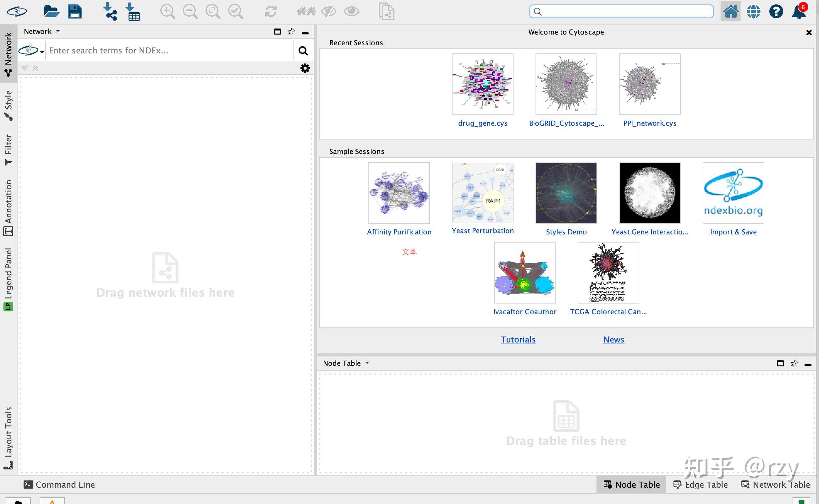
Task: Open the Help question mark icon
Action: pyautogui.click(x=776, y=12)
